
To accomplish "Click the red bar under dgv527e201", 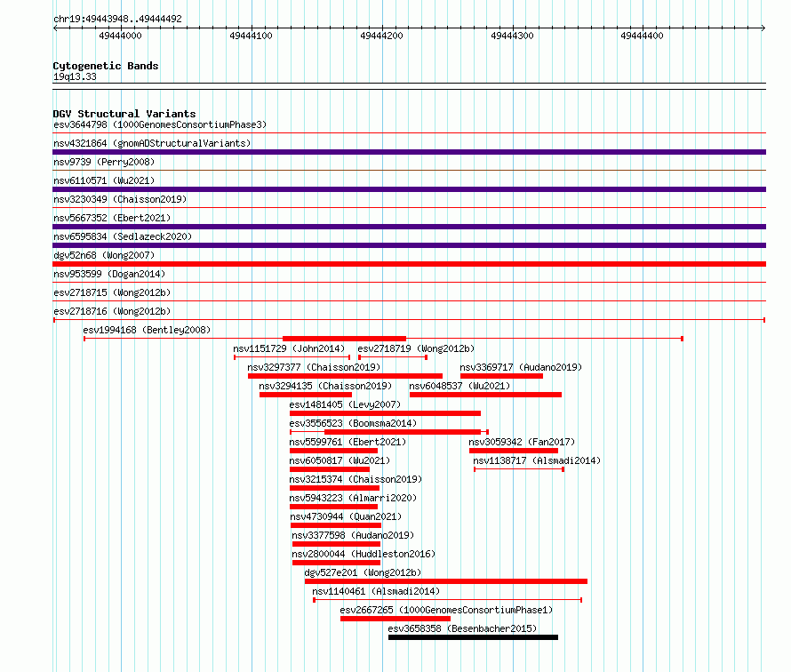I will tap(446, 581).
